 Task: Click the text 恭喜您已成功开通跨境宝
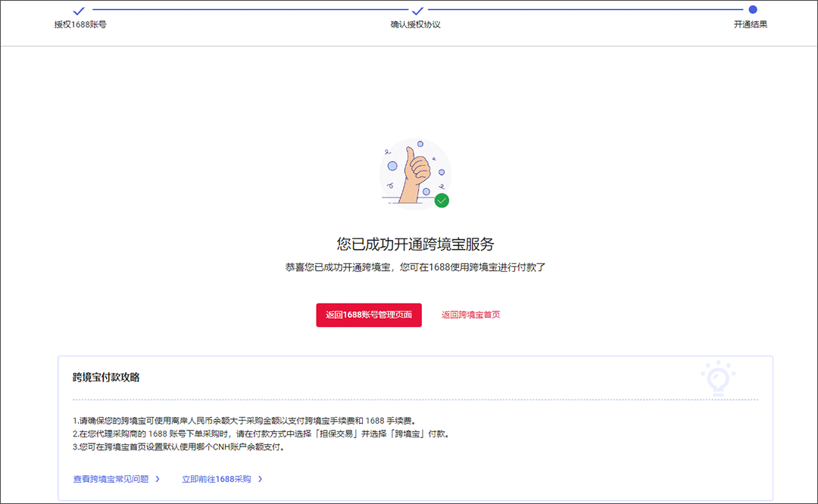[x=338, y=267]
